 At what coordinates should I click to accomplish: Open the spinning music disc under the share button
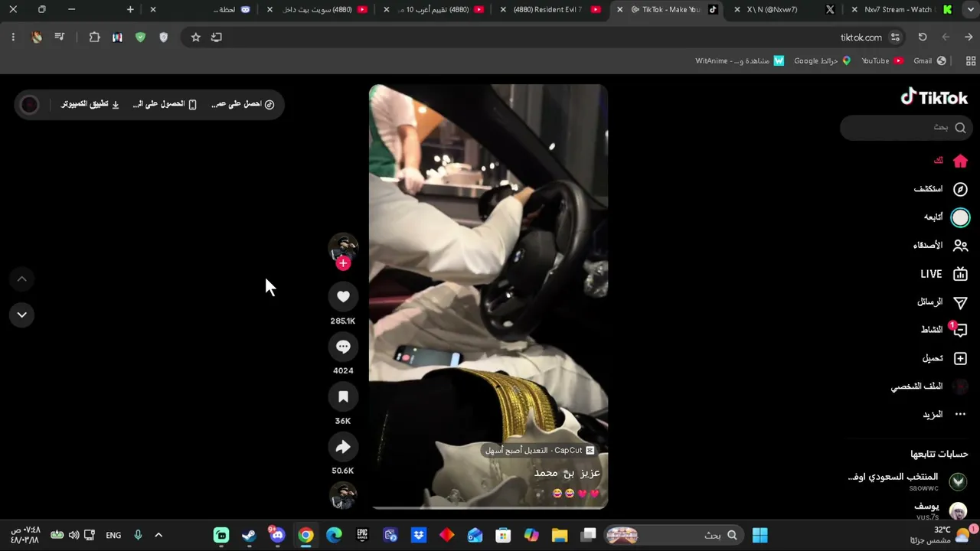point(343,496)
